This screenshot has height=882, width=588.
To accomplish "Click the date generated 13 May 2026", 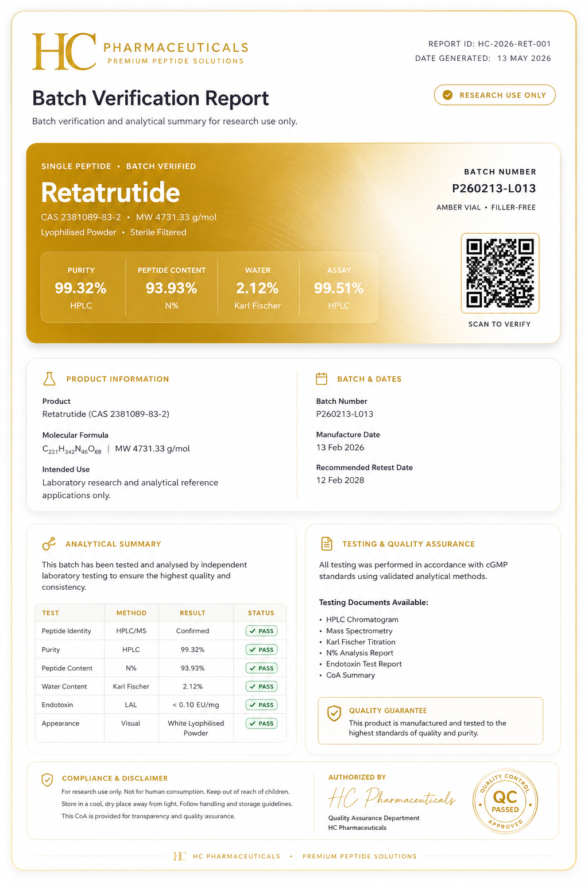I will tap(483, 58).
